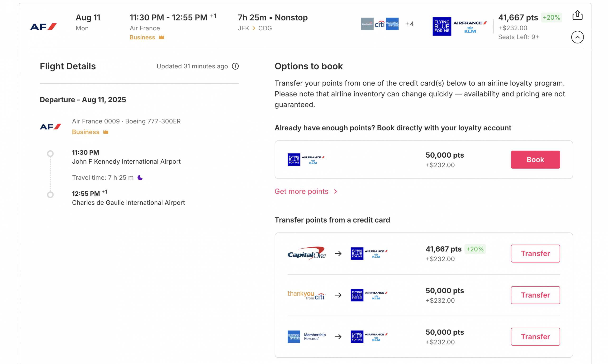Click the +20% bonus badge in header

click(551, 17)
